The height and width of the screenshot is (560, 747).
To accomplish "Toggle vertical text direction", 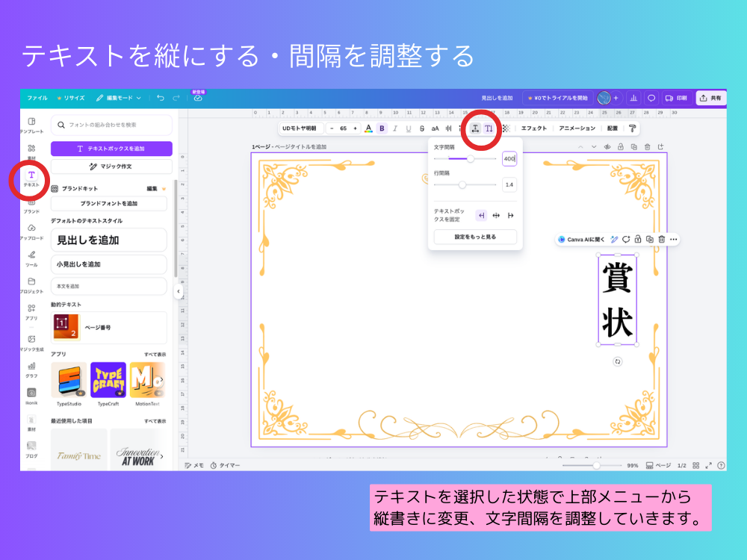I will pyautogui.click(x=489, y=128).
